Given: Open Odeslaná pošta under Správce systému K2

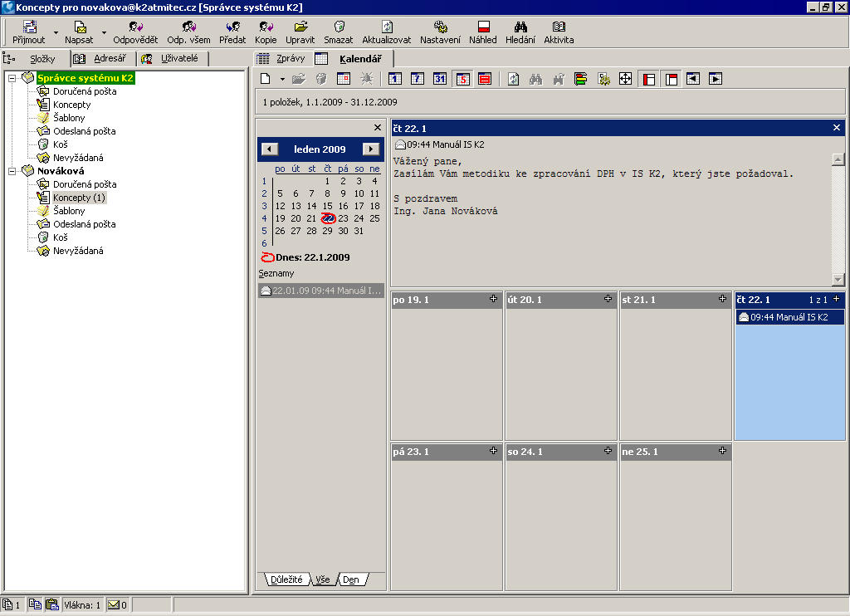Looking at the screenshot, I should (x=84, y=131).
